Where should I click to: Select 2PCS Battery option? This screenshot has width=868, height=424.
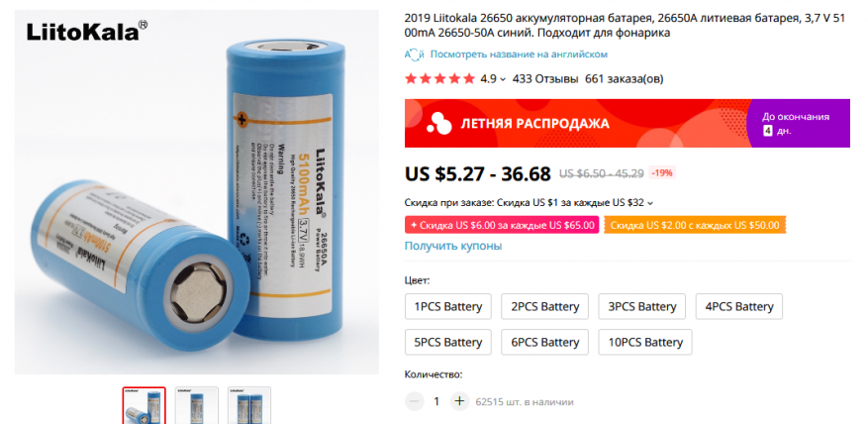(x=544, y=306)
